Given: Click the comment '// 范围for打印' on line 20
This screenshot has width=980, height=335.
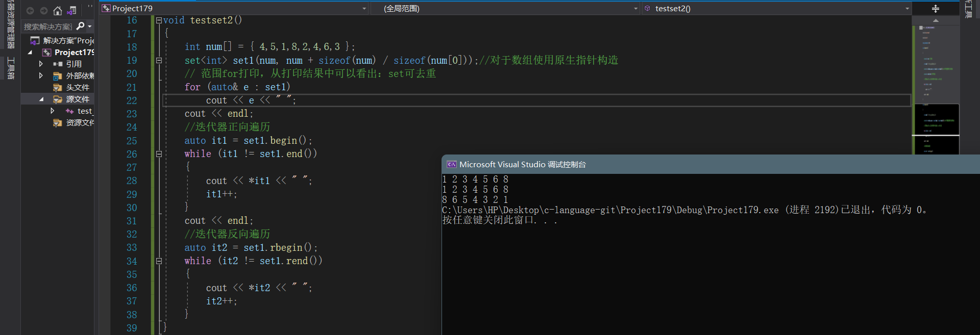Looking at the screenshot, I should (223, 74).
